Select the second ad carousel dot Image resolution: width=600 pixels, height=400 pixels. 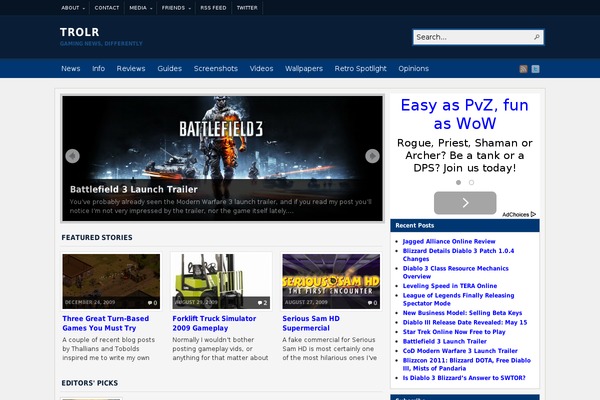coord(471,183)
